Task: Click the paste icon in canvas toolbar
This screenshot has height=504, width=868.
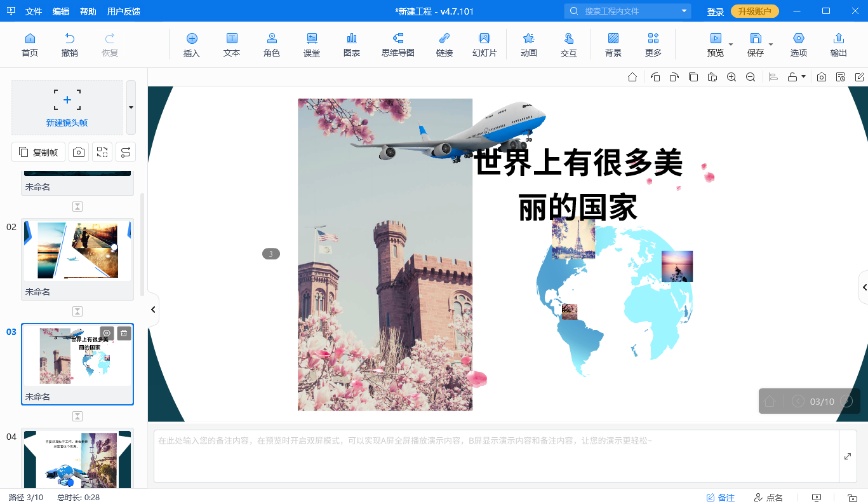Action: coord(712,77)
